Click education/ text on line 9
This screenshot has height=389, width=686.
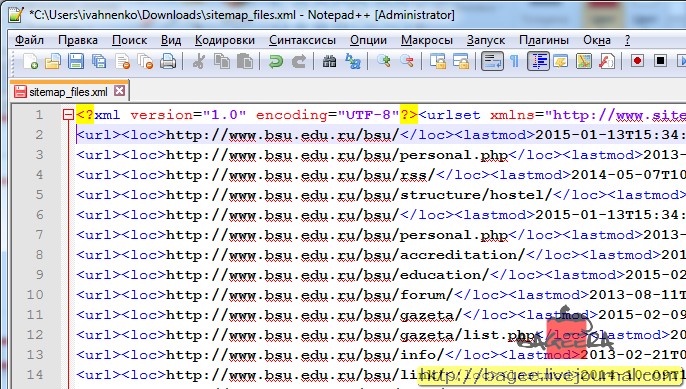pyautogui.click(x=444, y=275)
